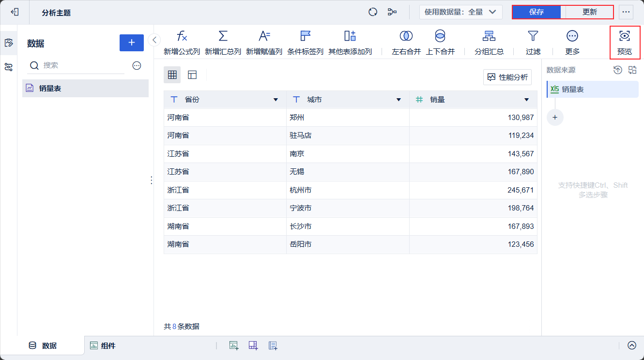Expand the bottom panel with chevron-up
644x360 pixels.
click(x=632, y=345)
